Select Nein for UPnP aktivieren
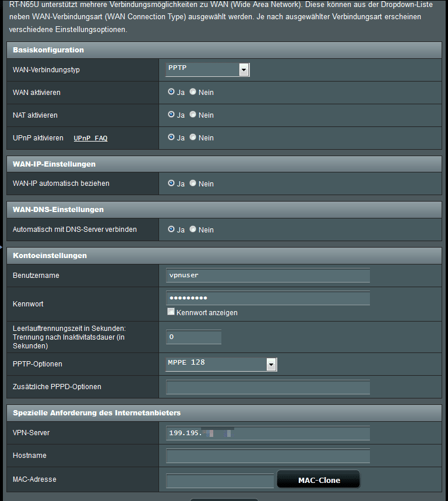This screenshot has width=448, height=501. [193, 137]
